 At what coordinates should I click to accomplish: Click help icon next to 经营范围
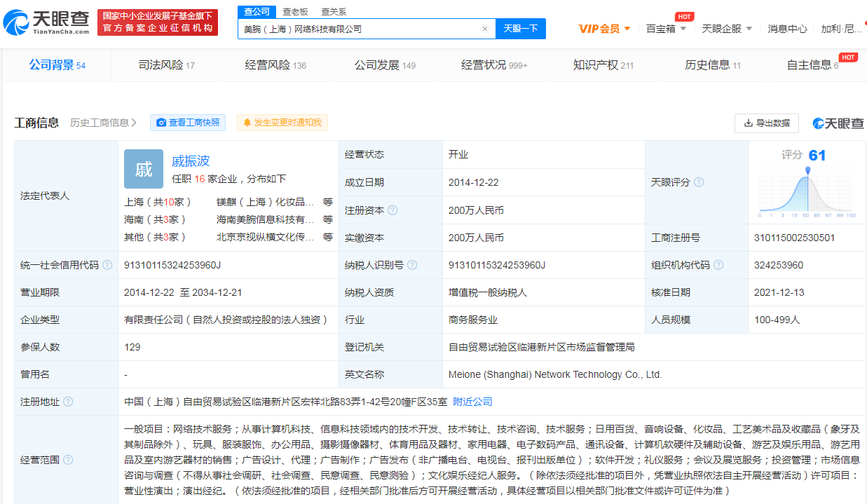tap(68, 460)
